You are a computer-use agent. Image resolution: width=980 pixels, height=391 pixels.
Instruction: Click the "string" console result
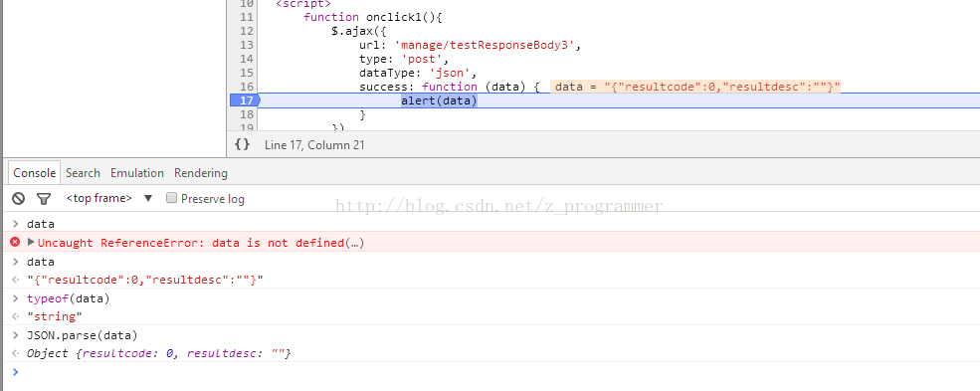coord(55,316)
